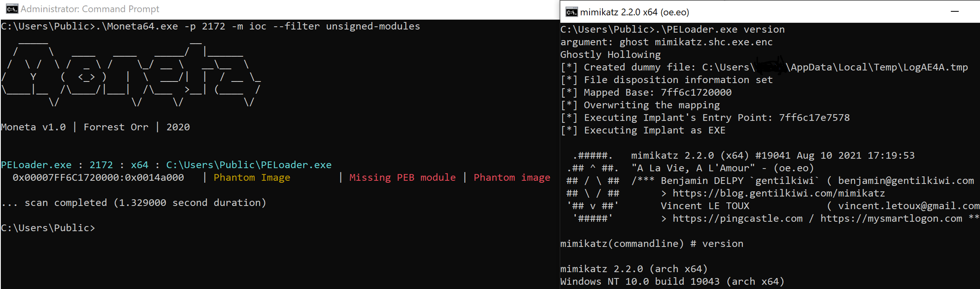Click the scan completed duration line
Screen dimensions: 980x289
click(133, 203)
